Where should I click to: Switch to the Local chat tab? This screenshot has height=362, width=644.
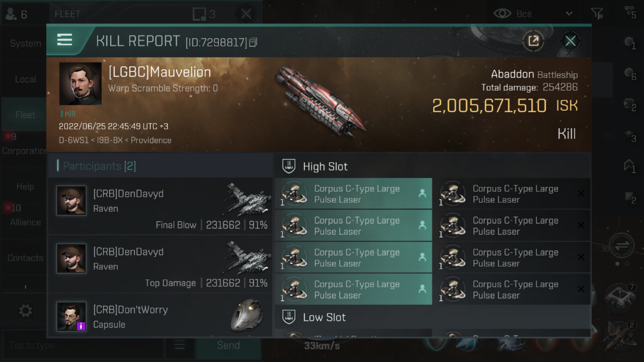25,79
